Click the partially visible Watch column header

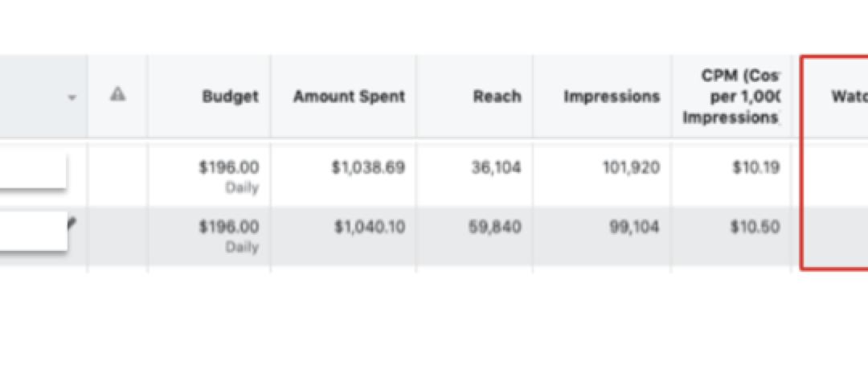point(849,97)
